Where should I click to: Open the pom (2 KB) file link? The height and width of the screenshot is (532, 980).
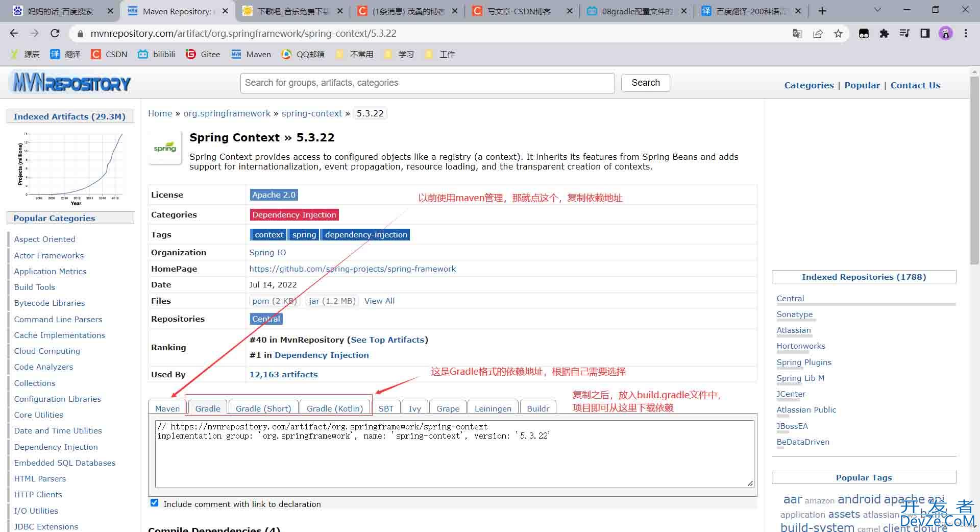pos(275,301)
